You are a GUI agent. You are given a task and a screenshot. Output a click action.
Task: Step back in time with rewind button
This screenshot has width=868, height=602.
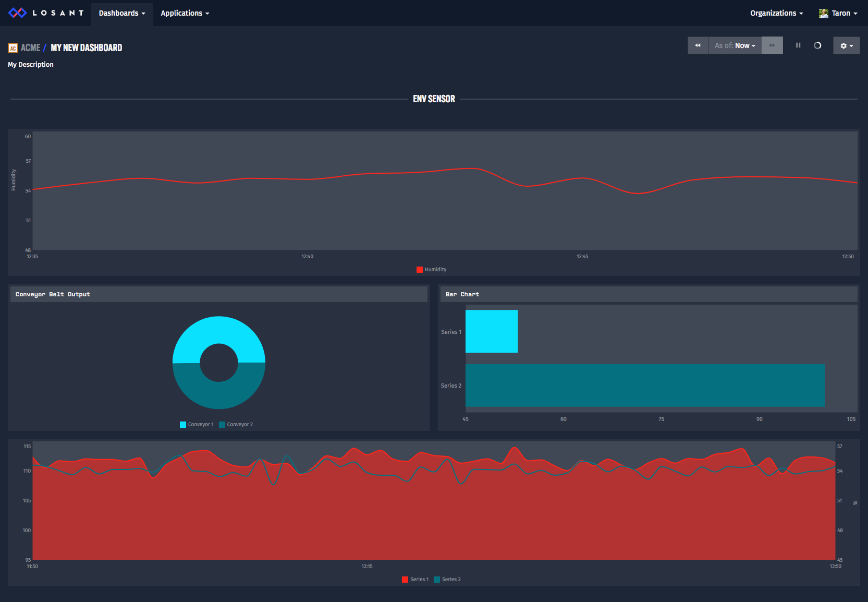(698, 45)
